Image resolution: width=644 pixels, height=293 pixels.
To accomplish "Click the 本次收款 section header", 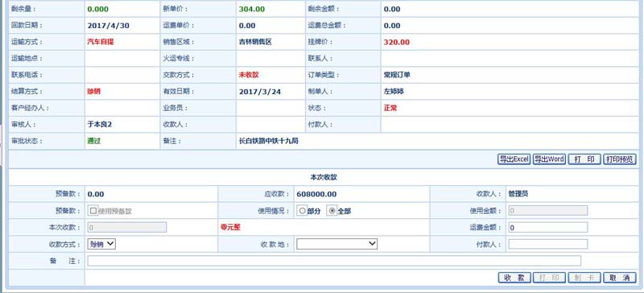I will click(x=324, y=178).
